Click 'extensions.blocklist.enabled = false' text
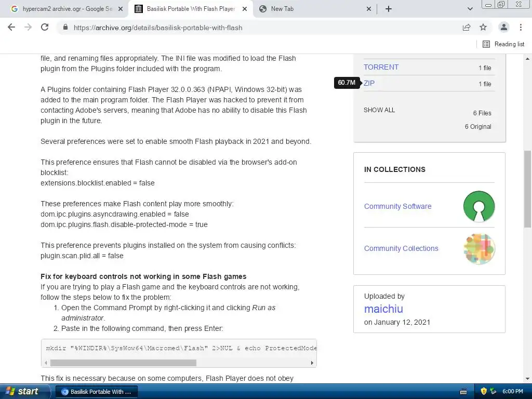 pyautogui.click(x=98, y=183)
